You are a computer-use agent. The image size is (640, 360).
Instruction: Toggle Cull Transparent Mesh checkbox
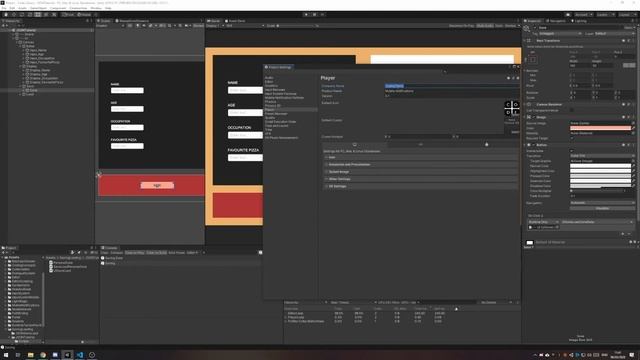pyautogui.click(x=571, y=110)
